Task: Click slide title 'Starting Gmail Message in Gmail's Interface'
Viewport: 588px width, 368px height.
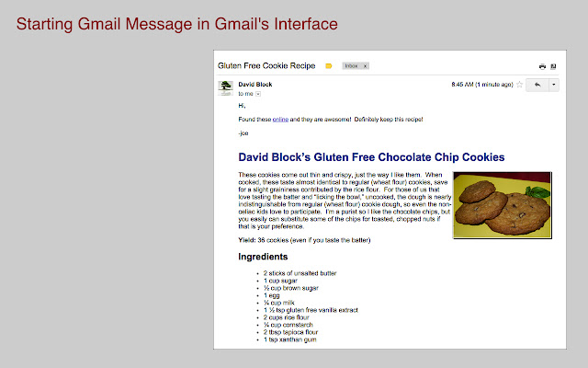Action: click(x=177, y=24)
